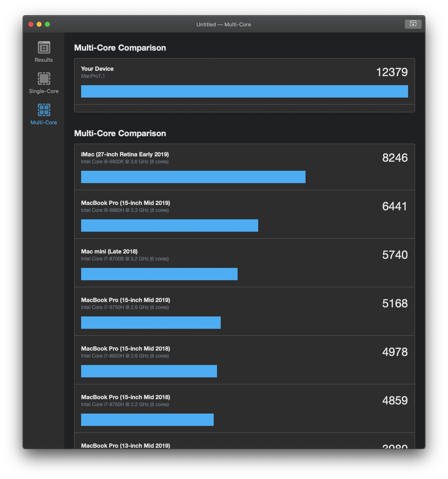The image size is (448, 479).
Task: Click 'MacBook Pro (13-inch Mid 2019)' title
Action: (126, 445)
